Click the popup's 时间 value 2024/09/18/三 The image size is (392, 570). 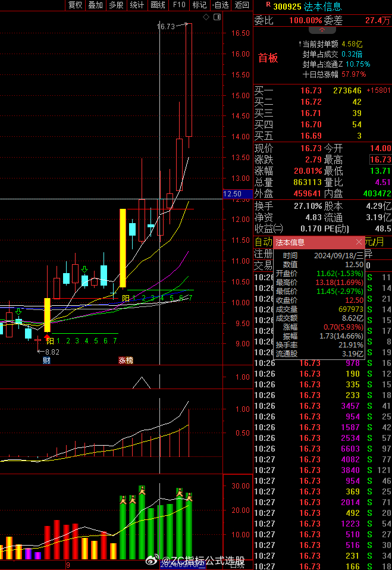(x=338, y=256)
